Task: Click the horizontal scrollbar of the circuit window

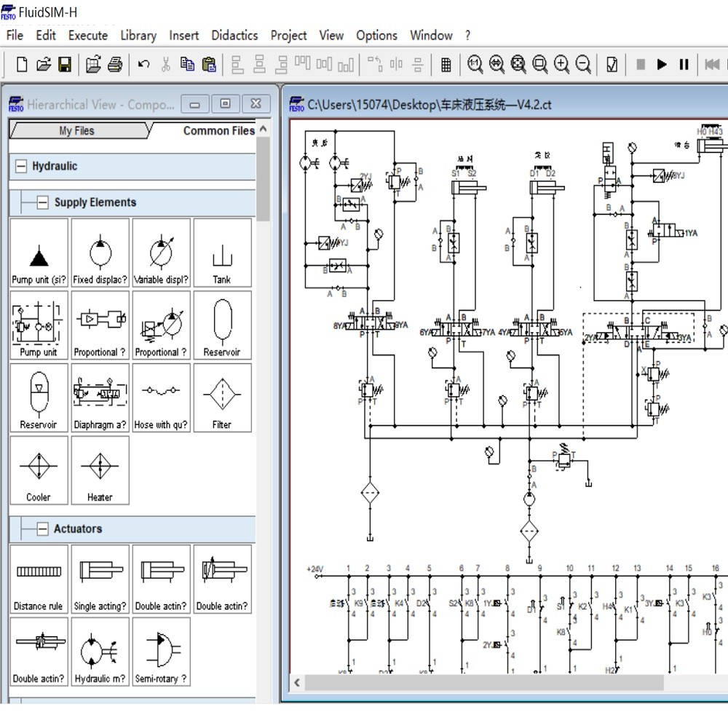Action: click(484, 683)
